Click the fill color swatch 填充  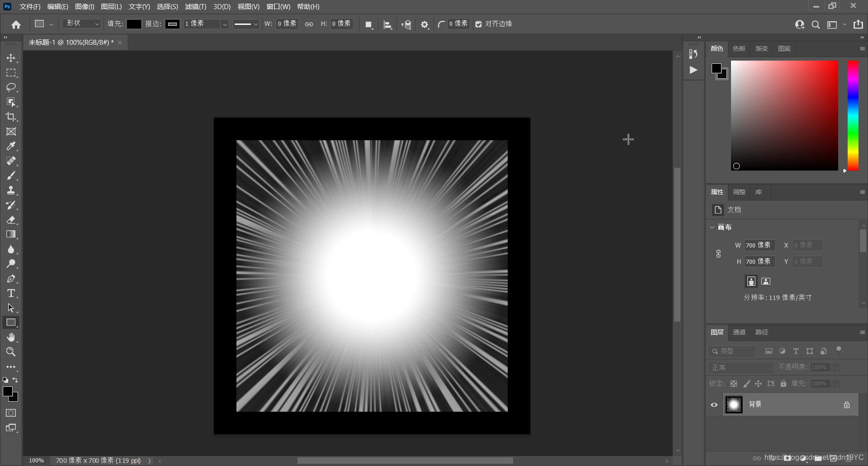[134, 24]
